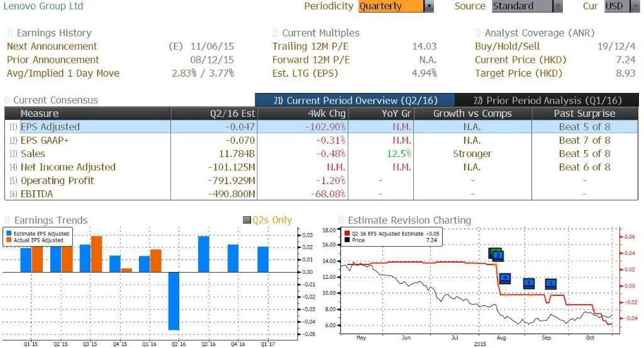This screenshot has height=348, width=644.
Task: Click the Operating Profit estimate -791.929M
Action: coord(231,180)
